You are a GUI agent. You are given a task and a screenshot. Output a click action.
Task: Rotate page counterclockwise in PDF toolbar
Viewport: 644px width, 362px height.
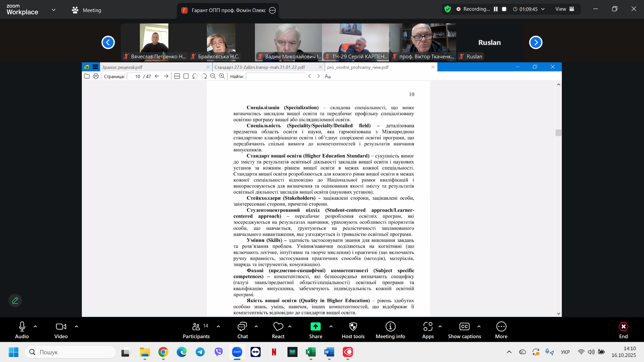[195, 76]
